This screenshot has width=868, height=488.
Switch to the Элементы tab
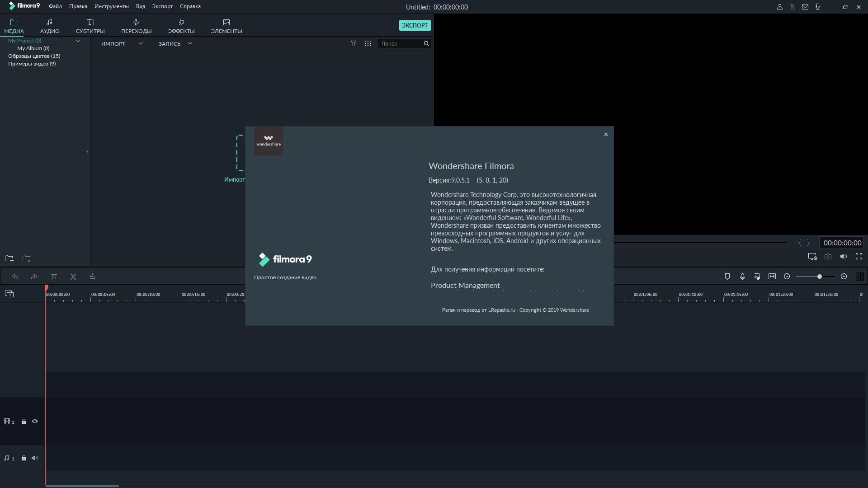(x=226, y=26)
